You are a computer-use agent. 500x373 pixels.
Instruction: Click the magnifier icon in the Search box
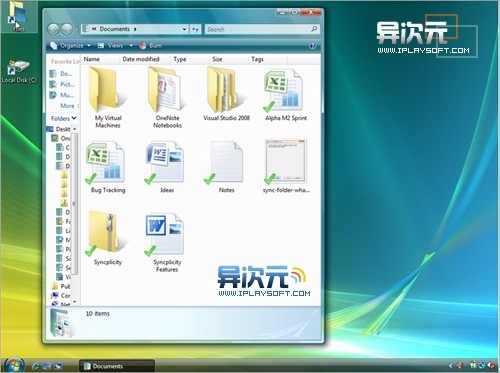click(x=314, y=29)
